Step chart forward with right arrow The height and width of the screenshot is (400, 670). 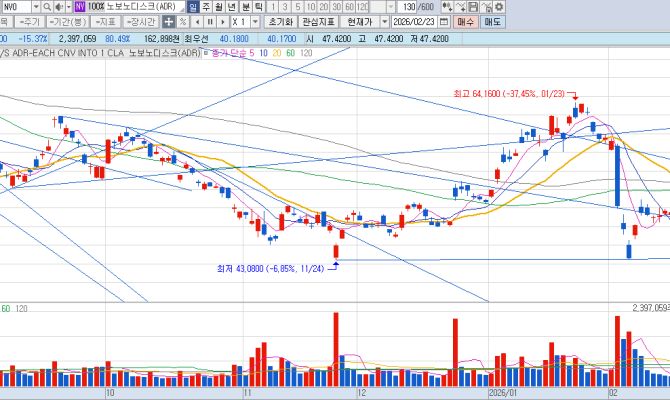click(x=222, y=21)
